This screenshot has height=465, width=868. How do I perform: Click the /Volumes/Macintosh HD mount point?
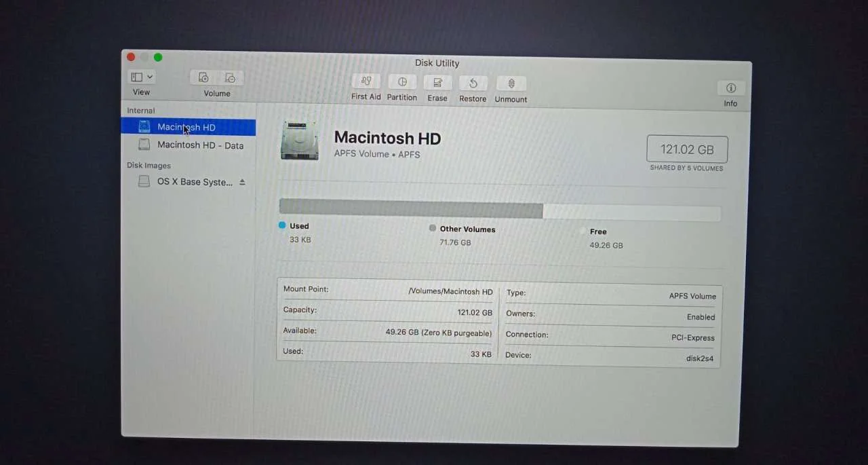click(451, 291)
